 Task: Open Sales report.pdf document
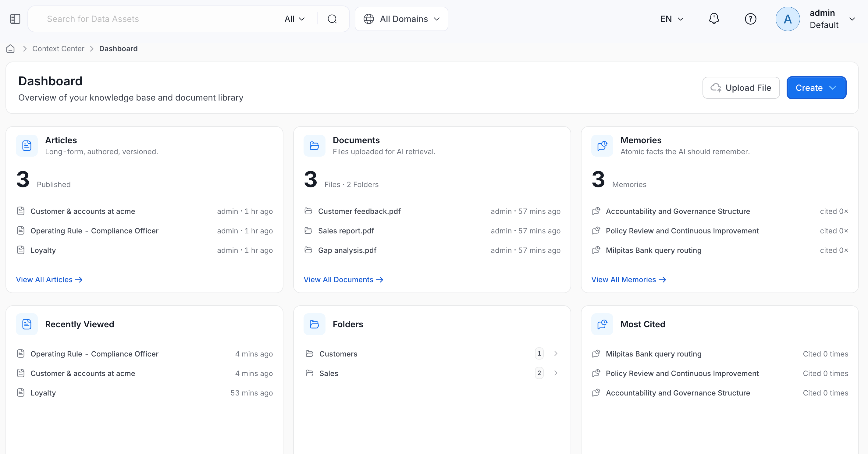346,231
